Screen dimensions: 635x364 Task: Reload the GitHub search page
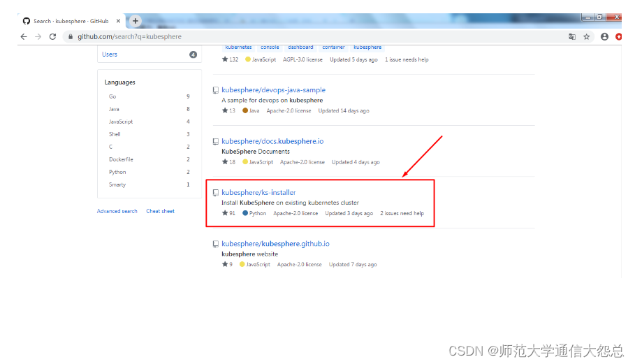pyautogui.click(x=52, y=36)
